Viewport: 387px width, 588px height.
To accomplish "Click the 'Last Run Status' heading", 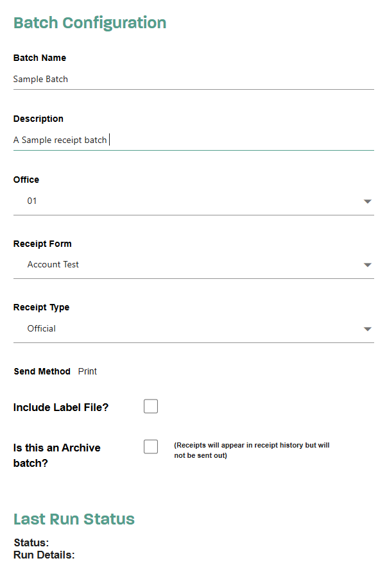I will 74,519.
